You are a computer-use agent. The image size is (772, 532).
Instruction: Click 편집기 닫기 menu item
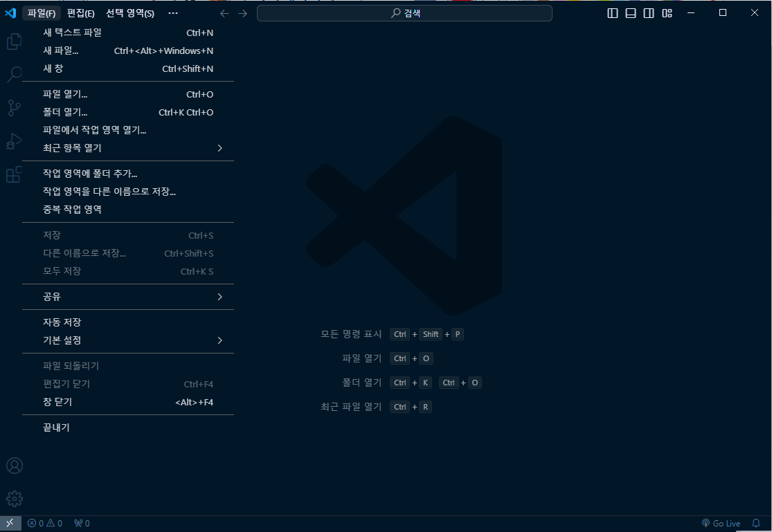coord(128,384)
